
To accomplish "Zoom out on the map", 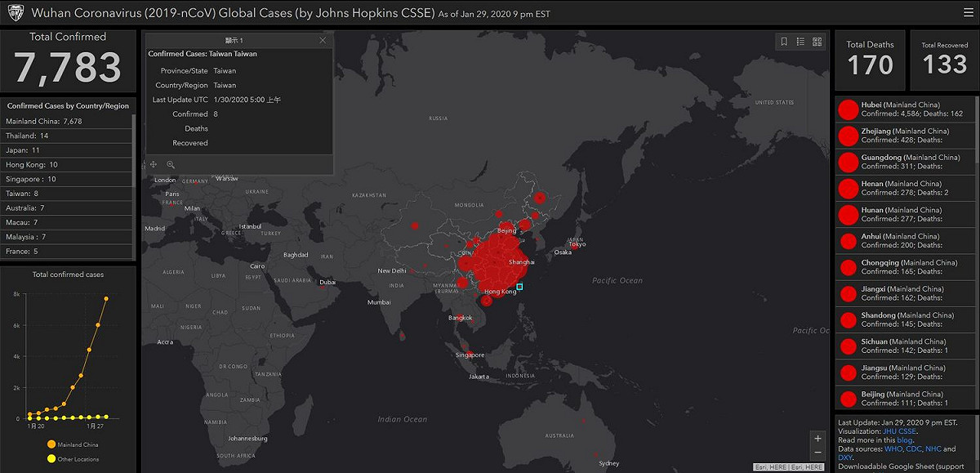I will (817, 453).
